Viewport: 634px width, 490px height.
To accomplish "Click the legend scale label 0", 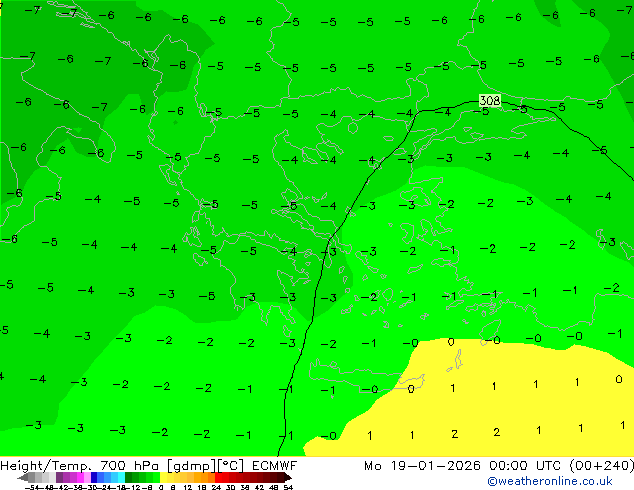I will tap(161, 487).
